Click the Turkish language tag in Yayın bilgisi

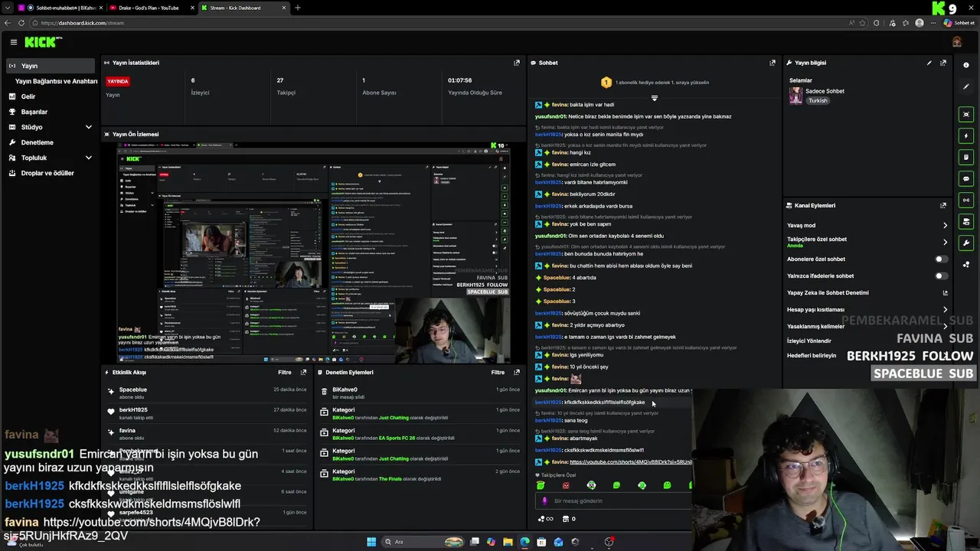click(x=818, y=100)
